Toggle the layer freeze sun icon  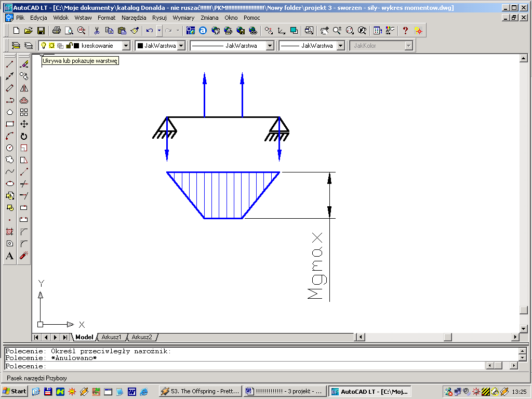(51, 46)
